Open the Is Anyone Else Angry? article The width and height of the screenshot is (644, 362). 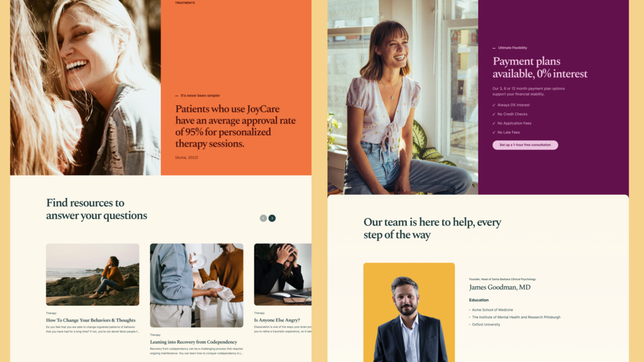(277, 320)
